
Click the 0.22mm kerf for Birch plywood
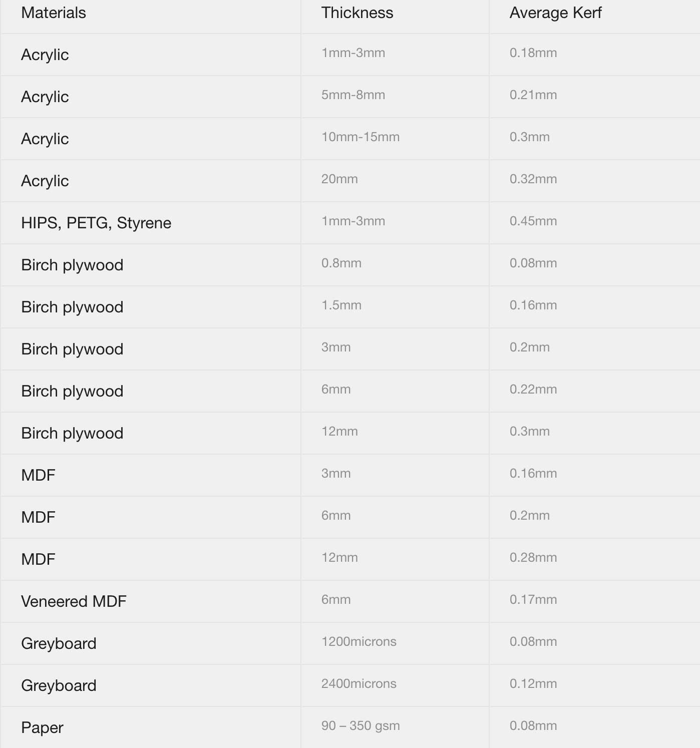[x=533, y=390]
